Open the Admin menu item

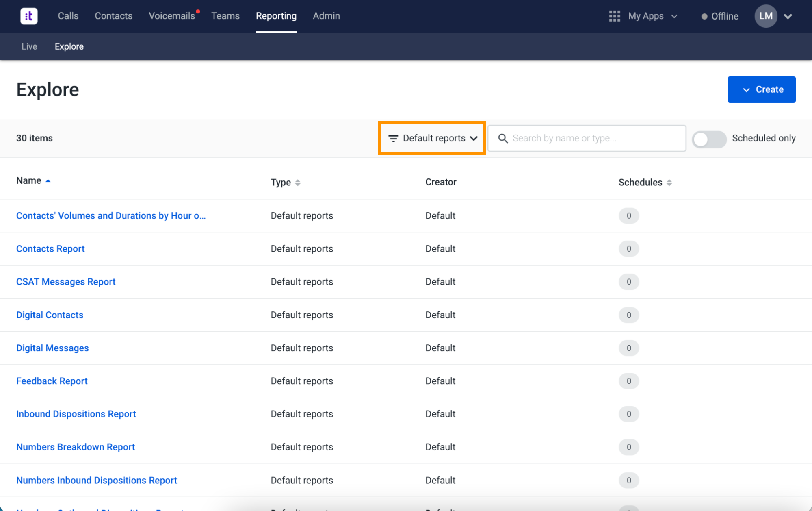point(326,16)
